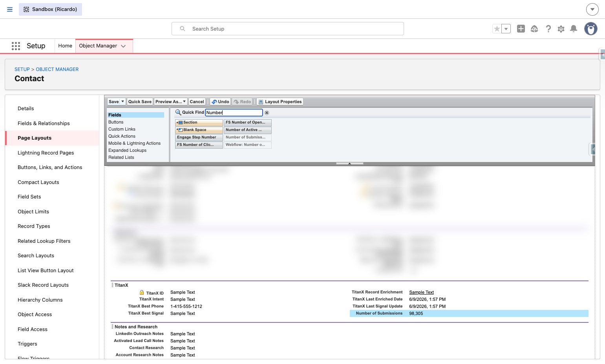The height and width of the screenshot is (364, 605).
Task: Open the Preview As dropdown
Action: point(171,102)
